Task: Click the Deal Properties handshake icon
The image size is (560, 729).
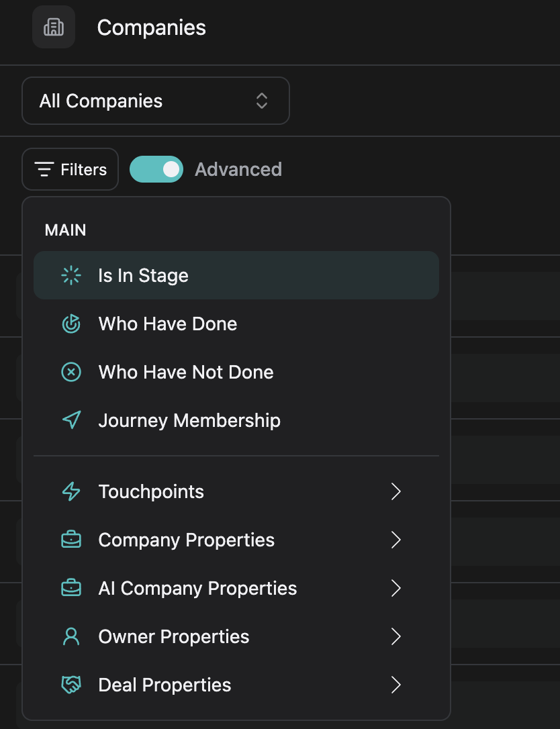Action: (71, 685)
